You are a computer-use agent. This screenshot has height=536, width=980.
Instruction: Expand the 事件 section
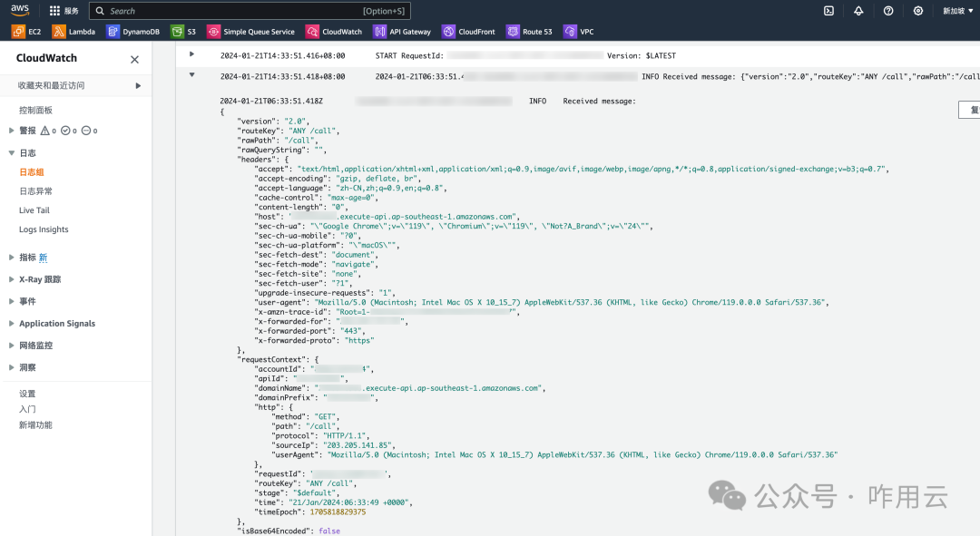[x=11, y=301]
